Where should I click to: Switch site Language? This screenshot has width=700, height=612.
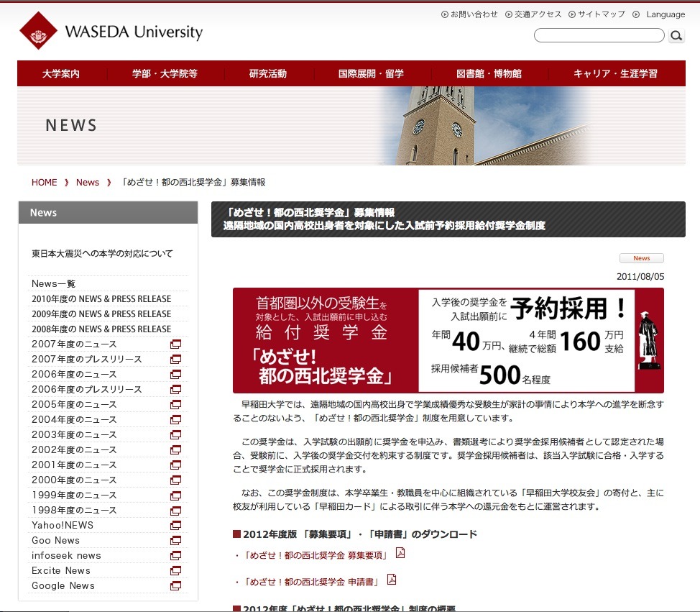666,14
